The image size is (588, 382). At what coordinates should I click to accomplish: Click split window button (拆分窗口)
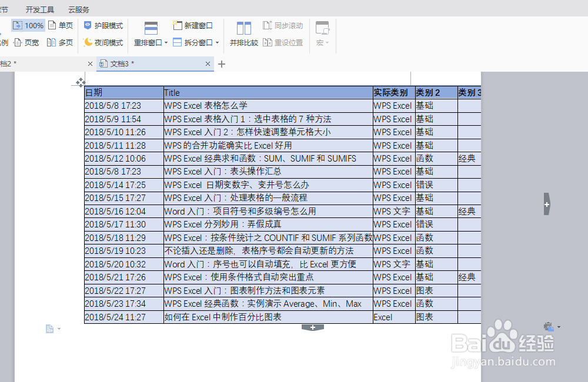coord(193,42)
